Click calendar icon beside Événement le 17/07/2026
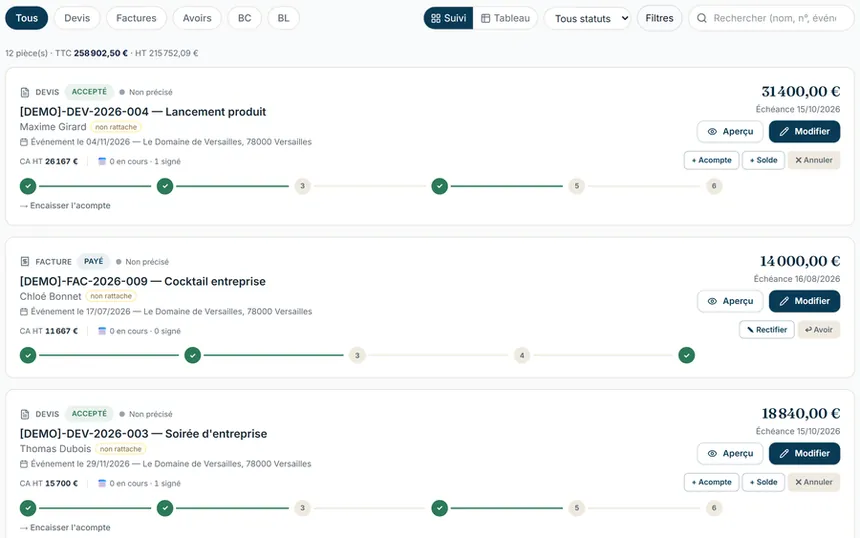Viewport: 860px width, 538px height. [24, 312]
